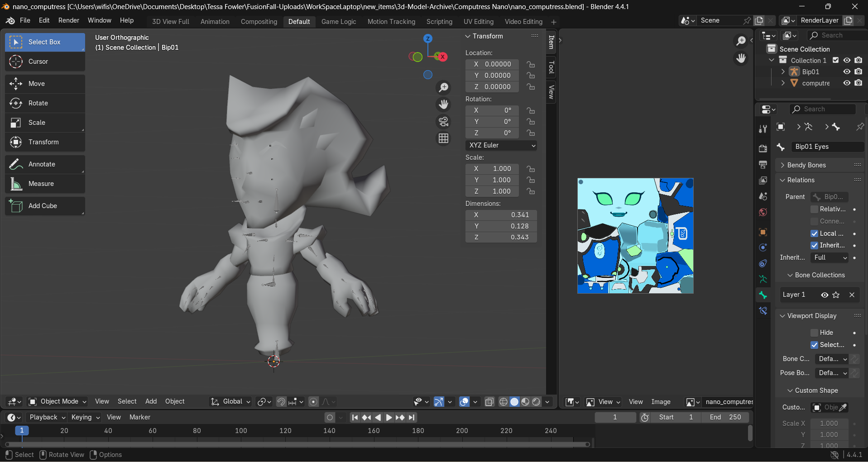Uncheck Selectable in Viewport Display
868x462 pixels.
[814, 345]
